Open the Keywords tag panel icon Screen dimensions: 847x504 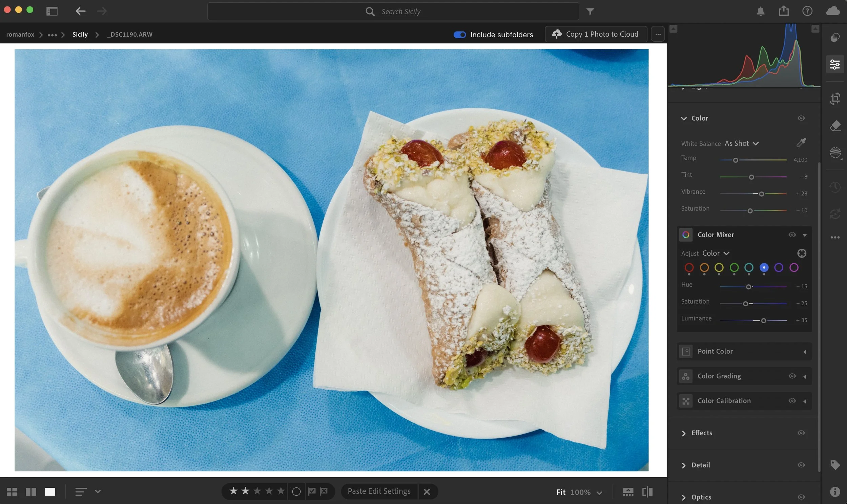point(835,465)
